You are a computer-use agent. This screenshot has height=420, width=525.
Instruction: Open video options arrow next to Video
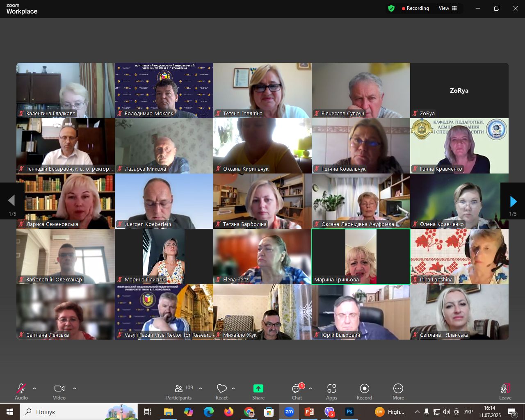(x=75, y=388)
